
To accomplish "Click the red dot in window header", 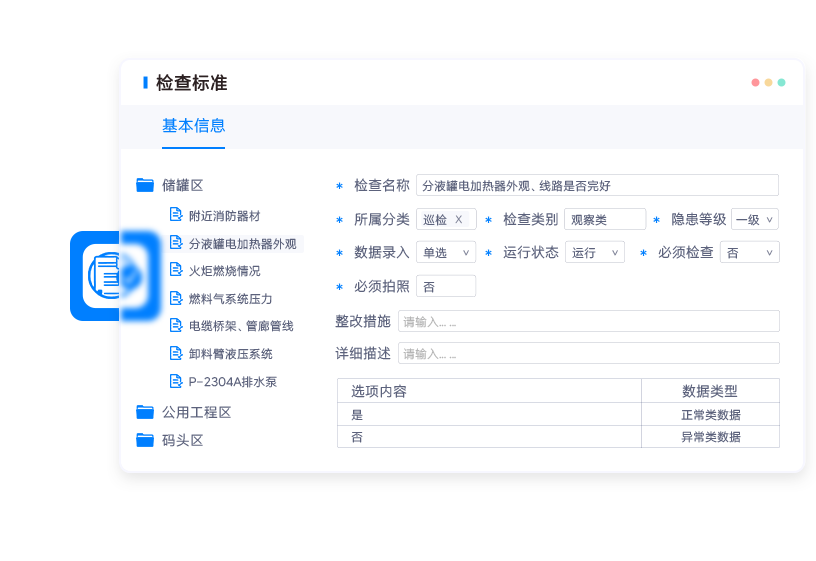I will click(756, 83).
